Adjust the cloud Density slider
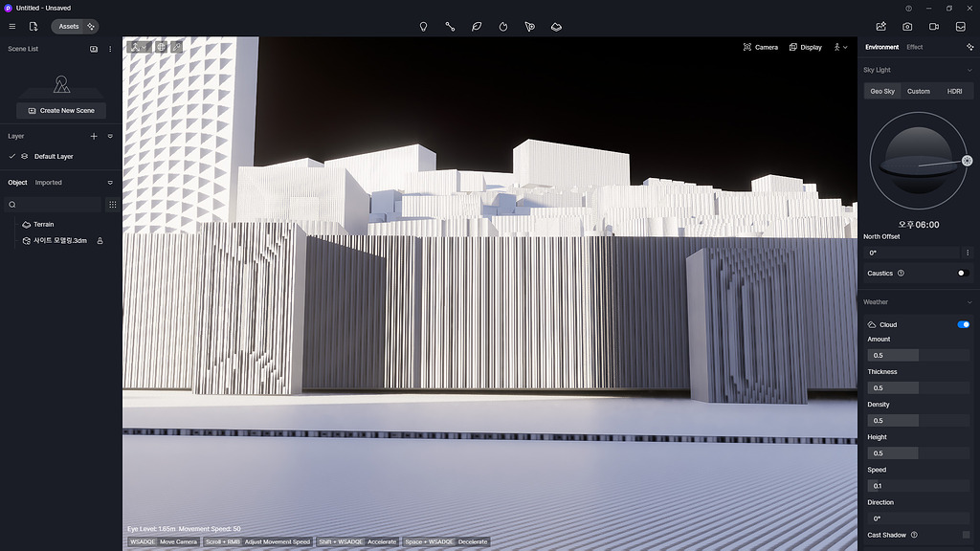Viewport: 980px width, 551px height. click(918, 421)
